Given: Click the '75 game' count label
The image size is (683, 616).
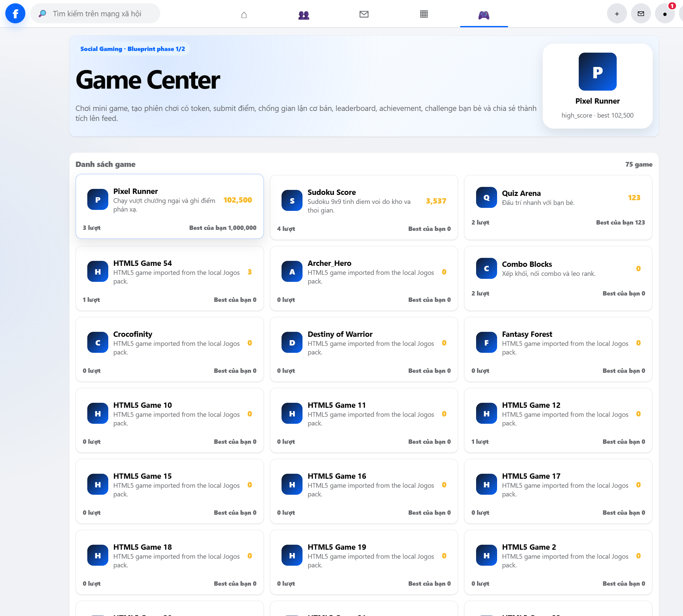Looking at the screenshot, I should tap(639, 164).
